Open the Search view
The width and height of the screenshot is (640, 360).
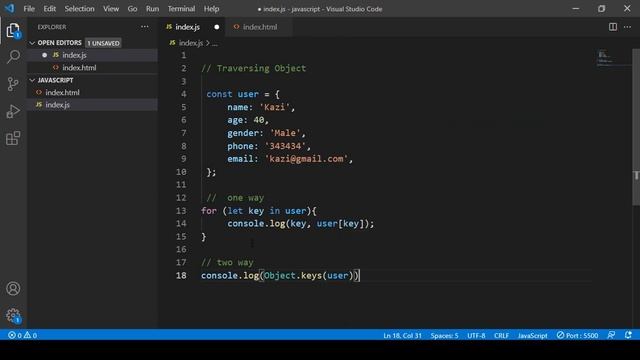(13, 56)
